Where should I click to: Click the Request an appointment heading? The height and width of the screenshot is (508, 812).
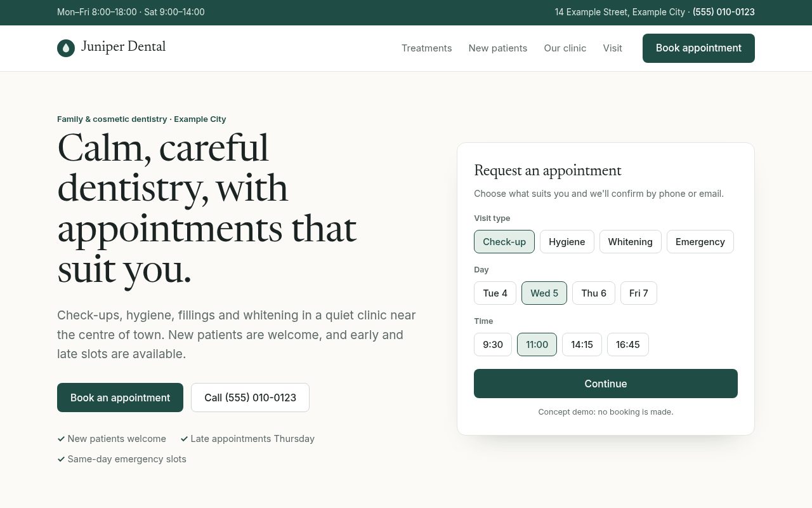tap(548, 170)
